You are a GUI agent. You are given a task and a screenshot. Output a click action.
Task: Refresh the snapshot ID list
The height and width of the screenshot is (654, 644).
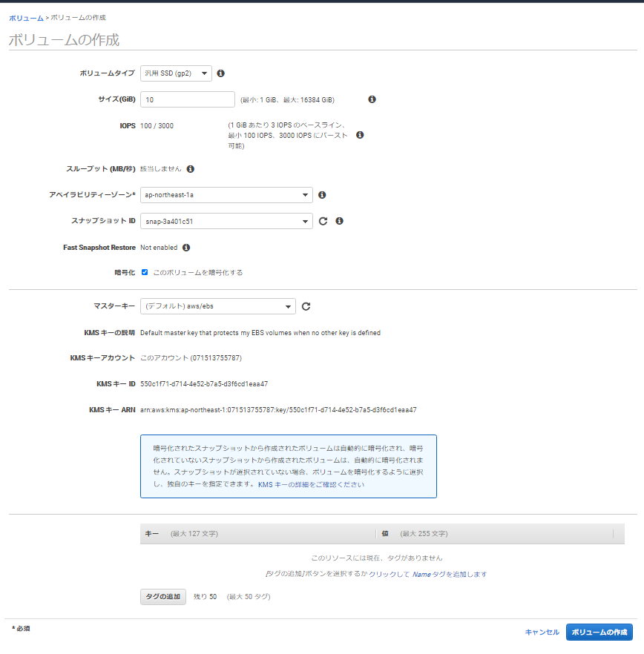point(323,221)
